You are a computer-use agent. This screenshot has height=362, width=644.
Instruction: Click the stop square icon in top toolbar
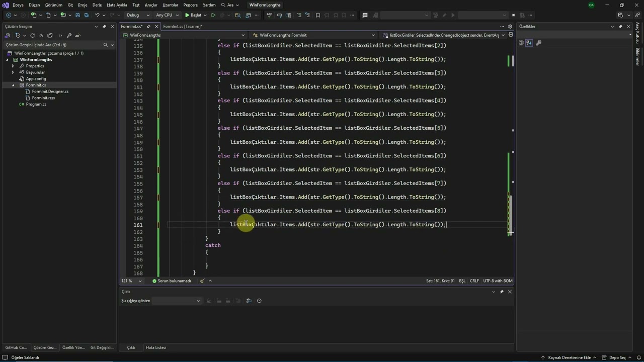coord(513,15)
